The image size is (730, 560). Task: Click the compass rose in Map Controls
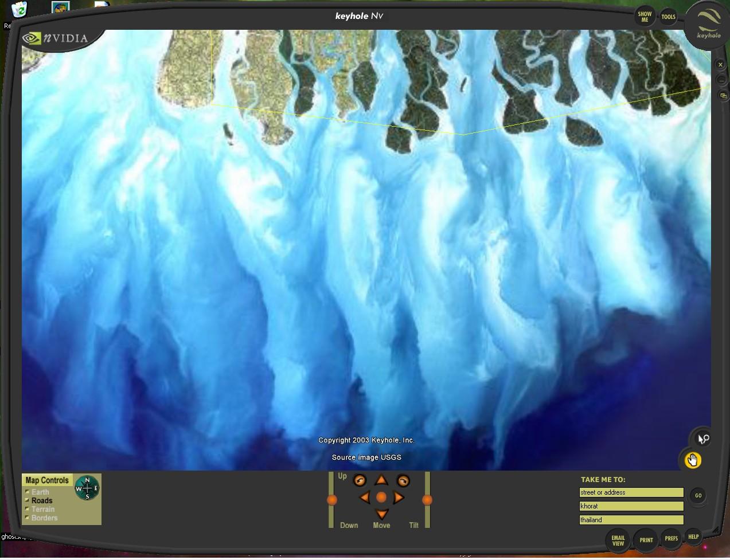coord(87,488)
